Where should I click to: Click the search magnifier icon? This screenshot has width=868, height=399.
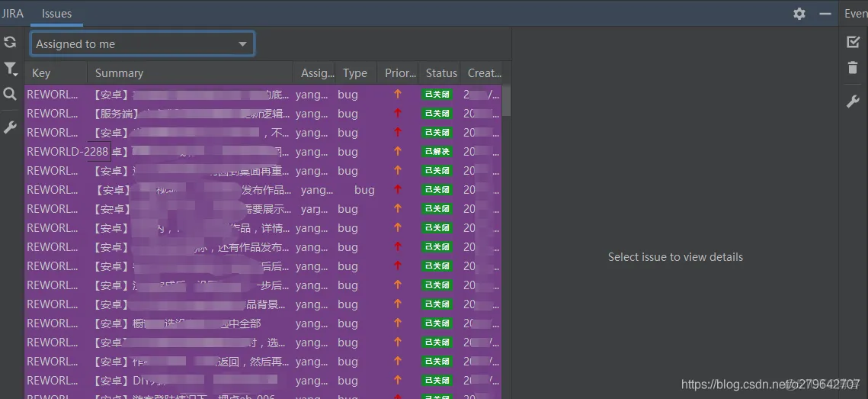click(x=10, y=94)
